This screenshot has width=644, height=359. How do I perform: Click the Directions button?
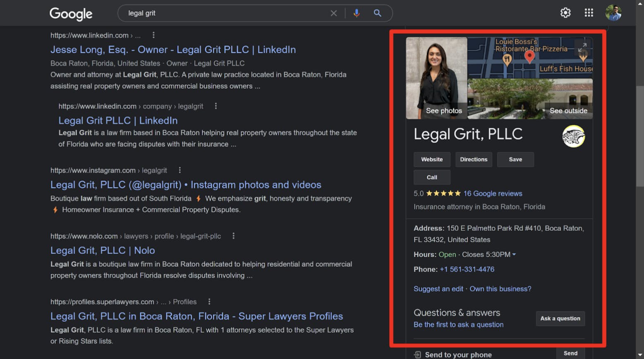click(474, 159)
